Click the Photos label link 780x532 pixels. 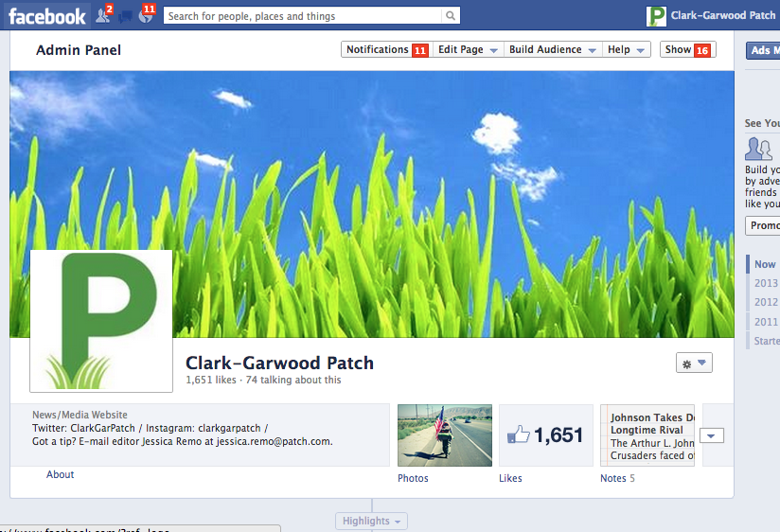coord(413,478)
